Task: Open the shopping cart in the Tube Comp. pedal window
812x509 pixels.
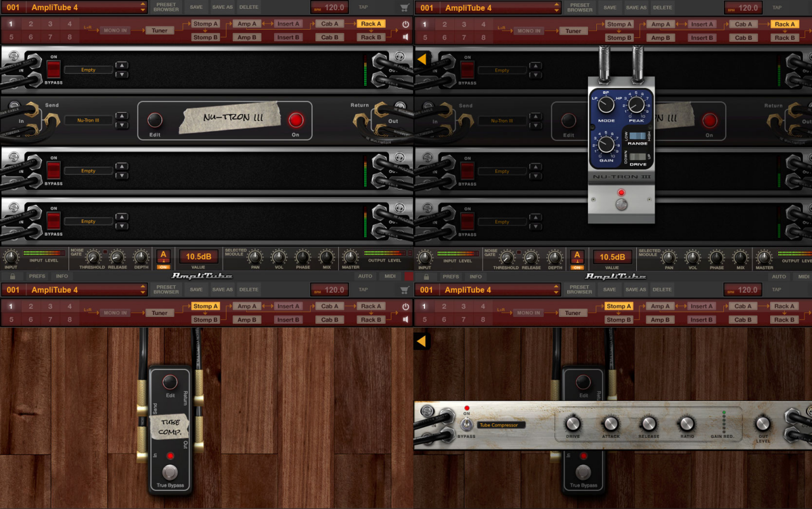Action: click(x=405, y=290)
